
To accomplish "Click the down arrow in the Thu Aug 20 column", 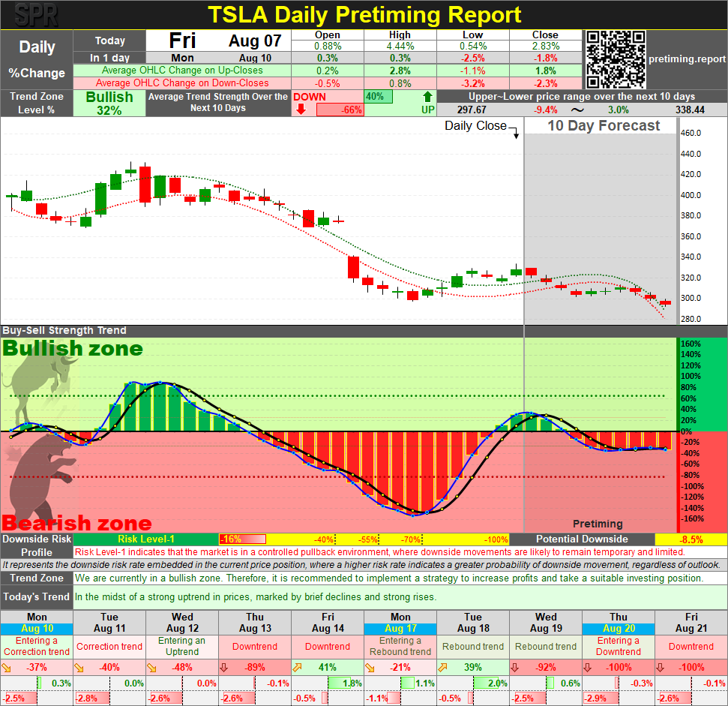I will click(588, 668).
